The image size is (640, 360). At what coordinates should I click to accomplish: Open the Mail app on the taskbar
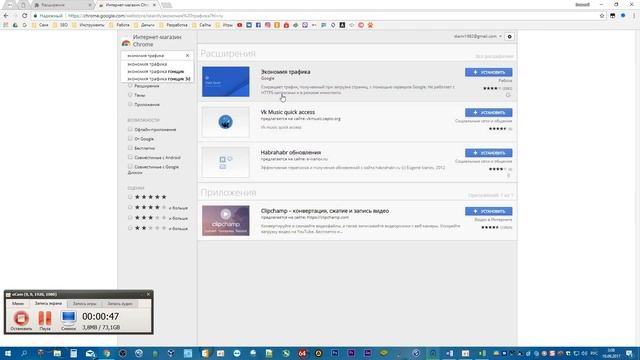tap(90, 353)
